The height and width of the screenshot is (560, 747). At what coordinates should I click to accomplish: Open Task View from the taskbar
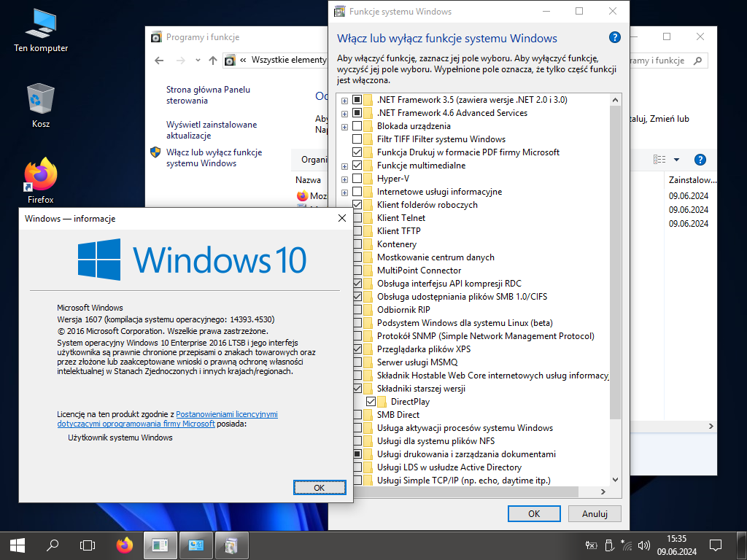tap(88, 545)
